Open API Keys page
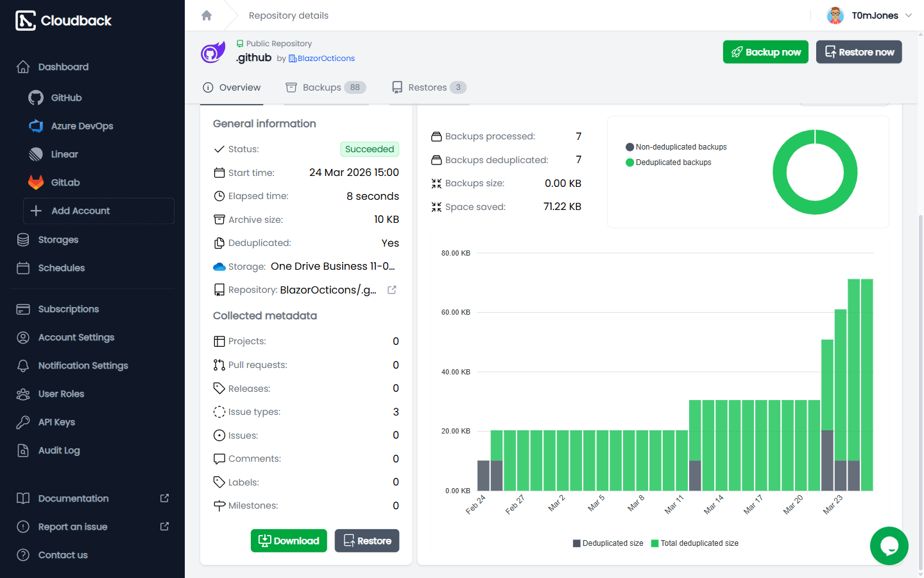This screenshot has height=578, width=924. [x=56, y=422]
